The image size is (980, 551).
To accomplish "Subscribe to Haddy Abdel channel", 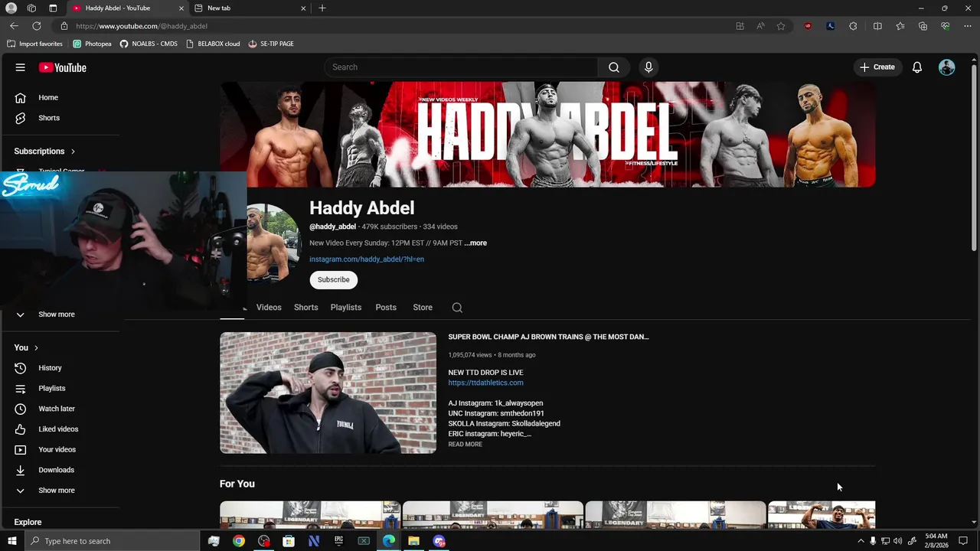I will (334, 280).
